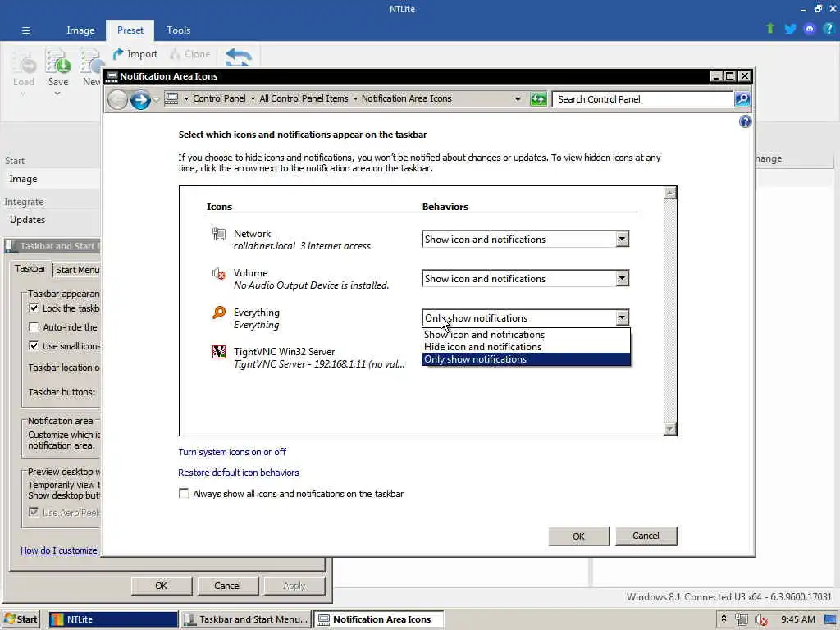The image size is (840, 630).
Task: Click the Volume speaker icon in the list
Action: pyautogui.click(x=218, y=274)
